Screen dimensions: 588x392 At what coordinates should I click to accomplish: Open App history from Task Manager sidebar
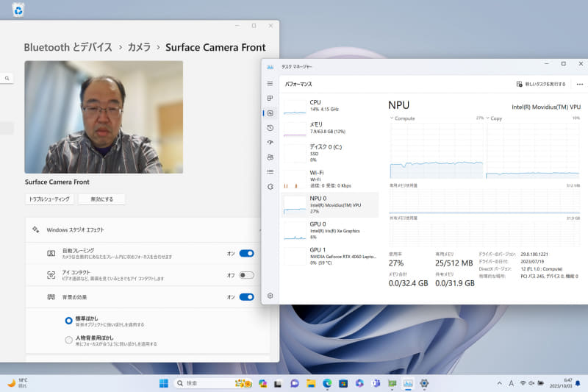coord(270,128)
